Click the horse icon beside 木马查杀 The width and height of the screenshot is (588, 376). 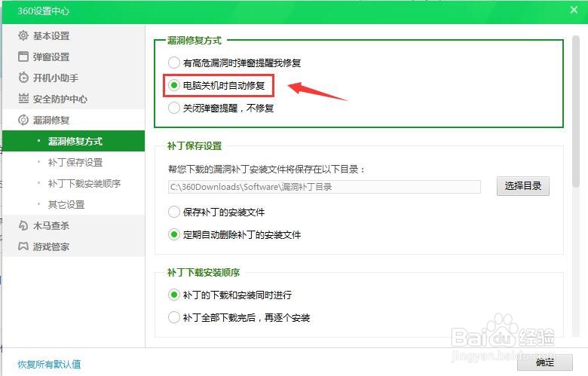click(23, 225)
